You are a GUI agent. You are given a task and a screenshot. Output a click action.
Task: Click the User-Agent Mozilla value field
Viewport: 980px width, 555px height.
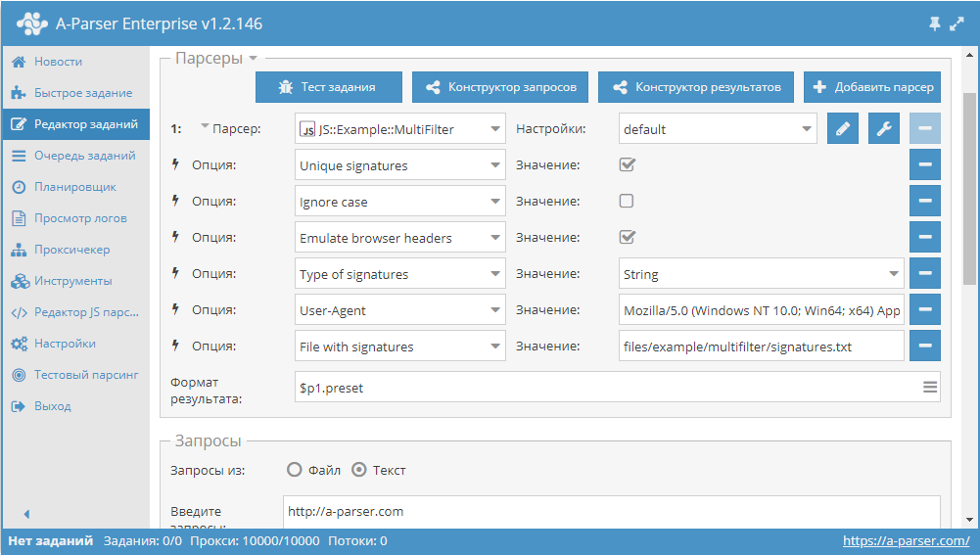click(762, 310)
